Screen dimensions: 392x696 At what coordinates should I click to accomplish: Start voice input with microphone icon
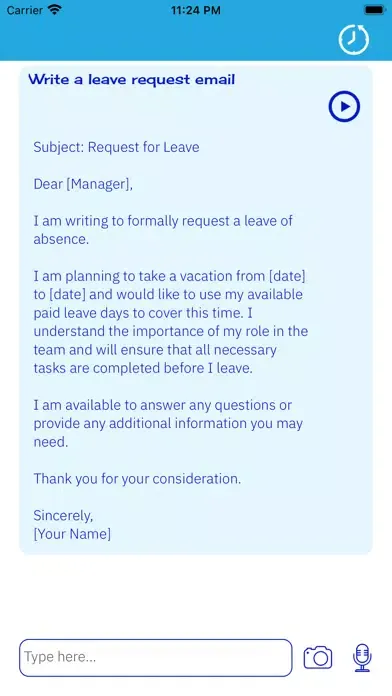click(x=362, y=657)
